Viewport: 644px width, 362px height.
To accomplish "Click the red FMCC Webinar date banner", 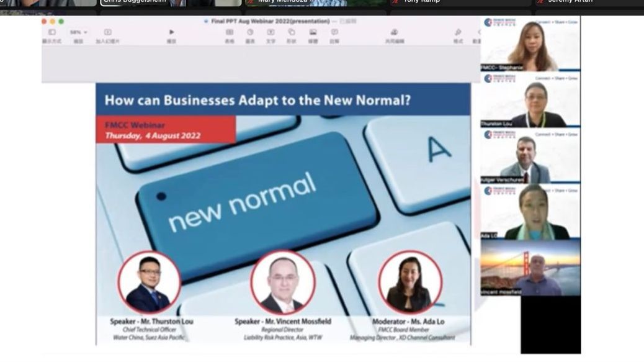I will [165, 130].
